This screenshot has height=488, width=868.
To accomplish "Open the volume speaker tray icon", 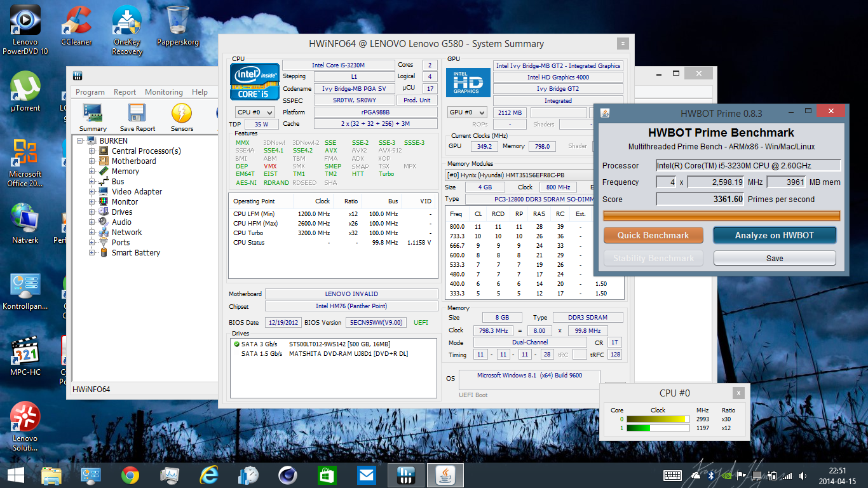I will pyautogui.click(x=804, y=475).
